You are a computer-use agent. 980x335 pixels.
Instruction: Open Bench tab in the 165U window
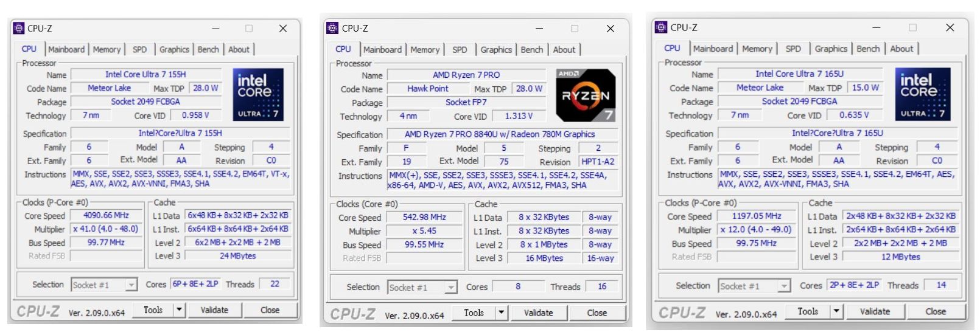tap(868, 49)
